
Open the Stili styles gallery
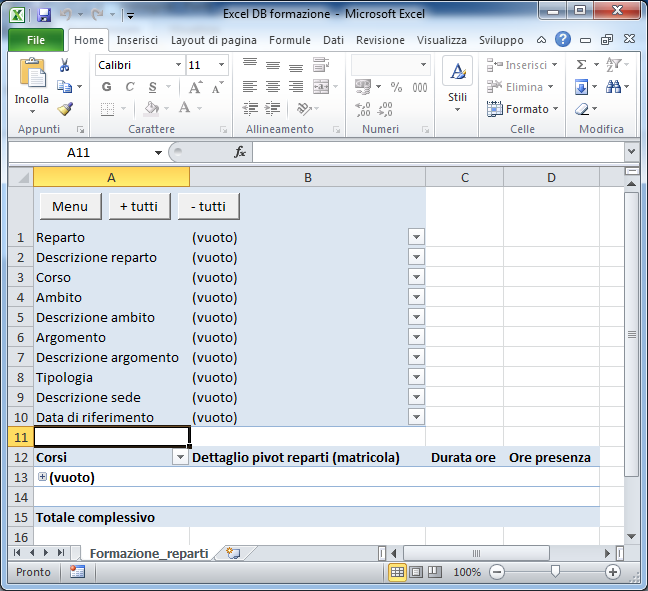coord(457,85)
